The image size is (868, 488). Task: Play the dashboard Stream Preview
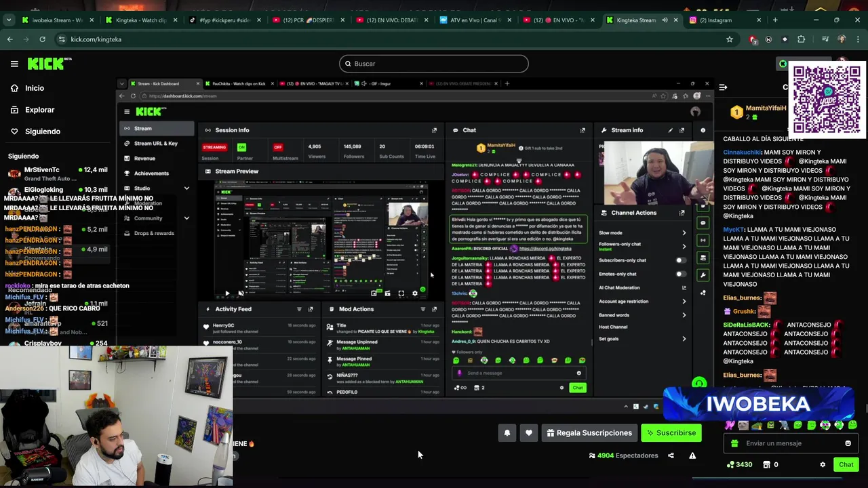coord(227,293)
